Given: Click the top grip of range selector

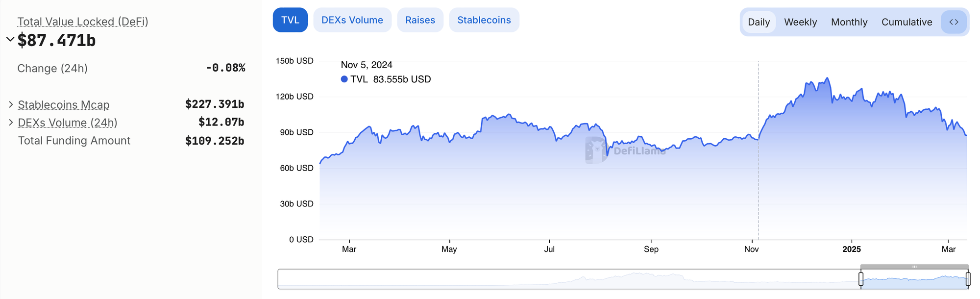Looking at the screenshot, I should (x=914, y=267).
